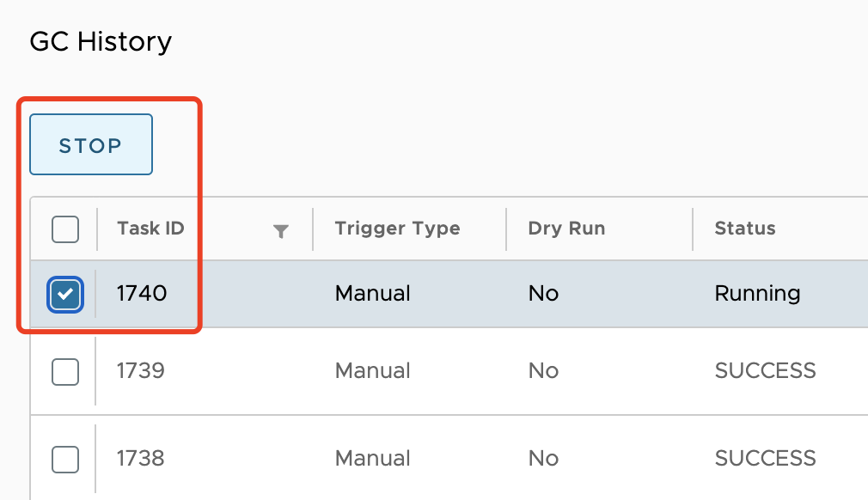Image resolution: width=868 pixels, height=500 pixels.
Task: Click the SUCCESS status of task 1739
Action: point(765,370)
